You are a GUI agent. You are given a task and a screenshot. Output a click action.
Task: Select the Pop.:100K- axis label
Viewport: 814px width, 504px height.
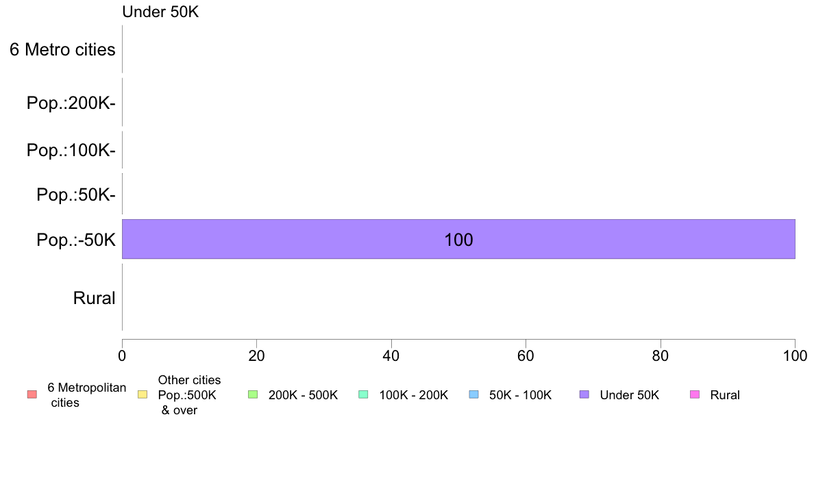[x=71, y=150]
